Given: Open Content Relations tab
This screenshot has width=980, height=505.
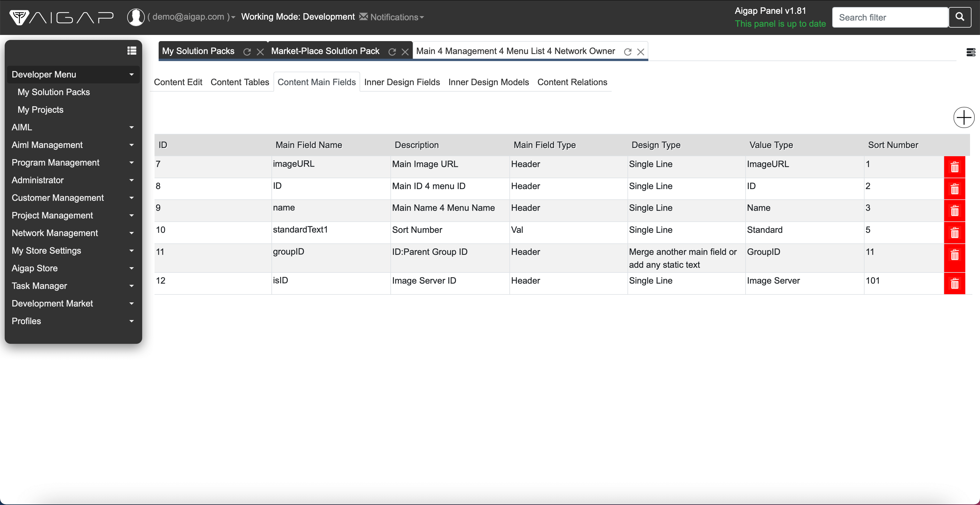Looking at the screenshot, I should tap(572, 82).
